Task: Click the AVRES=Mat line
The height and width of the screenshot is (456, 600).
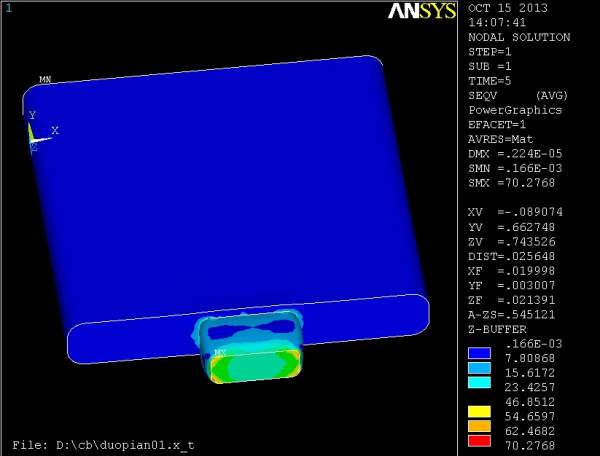Action: 501,139
